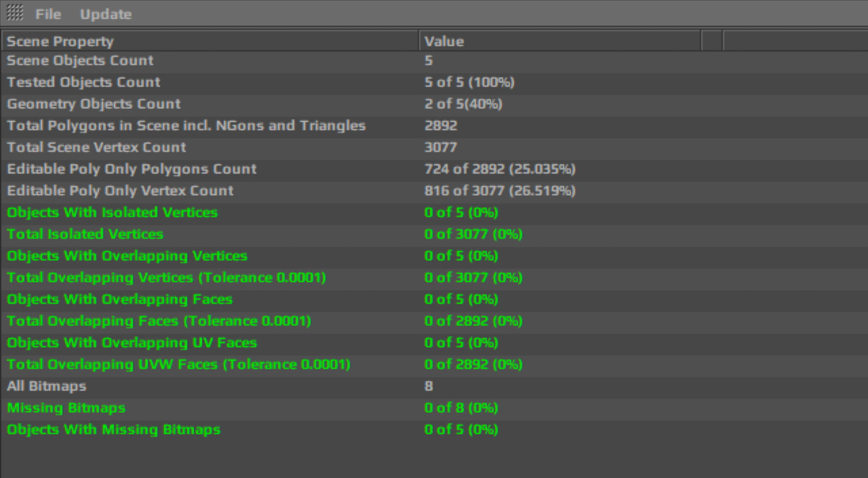Select the Total Scene Vertex Count row
This screenshot has height=478, width=868.
tap(434, 147)
